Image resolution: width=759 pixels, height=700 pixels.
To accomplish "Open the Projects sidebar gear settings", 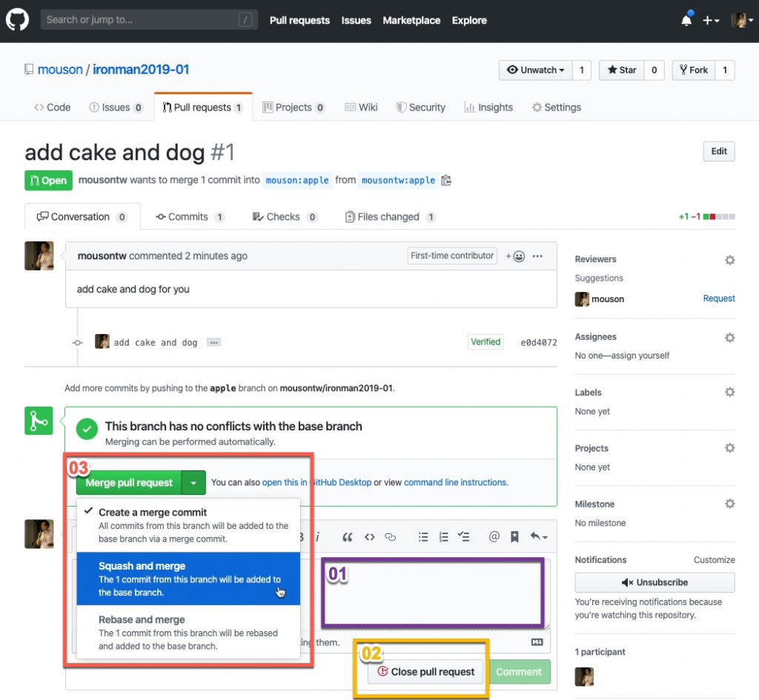I will pyautogui.click(x=729, y=447).
